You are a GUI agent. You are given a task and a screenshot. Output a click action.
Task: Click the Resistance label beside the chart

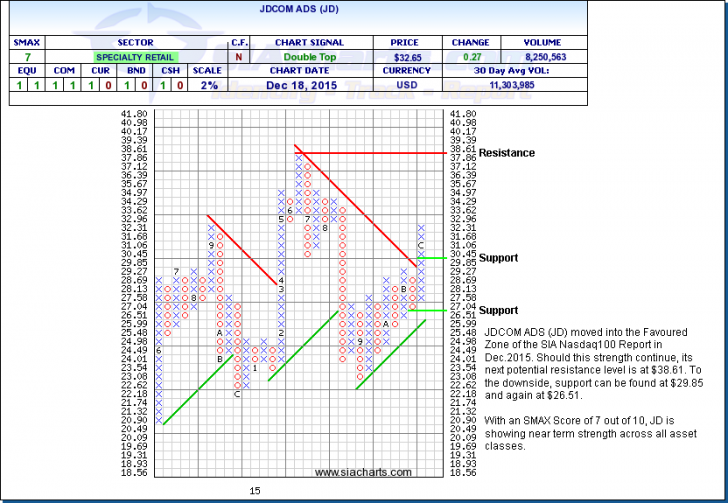pyautogui.click(x=506, y=153)
